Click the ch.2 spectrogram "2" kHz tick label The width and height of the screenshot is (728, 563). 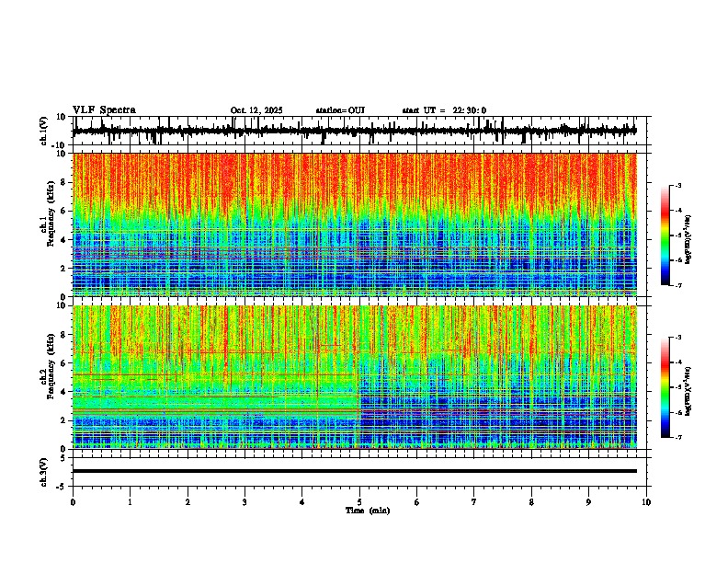click(x=64, y=420)
